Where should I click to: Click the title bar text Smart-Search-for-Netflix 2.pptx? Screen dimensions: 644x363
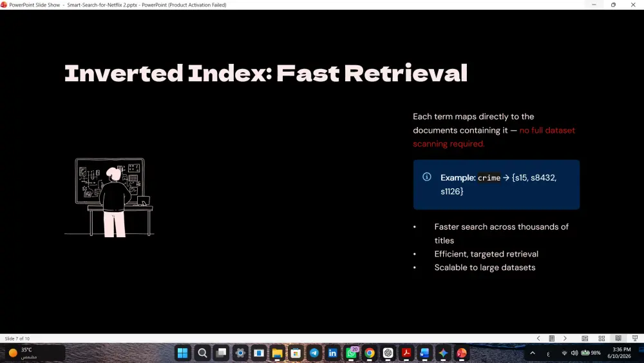[102, 5]
